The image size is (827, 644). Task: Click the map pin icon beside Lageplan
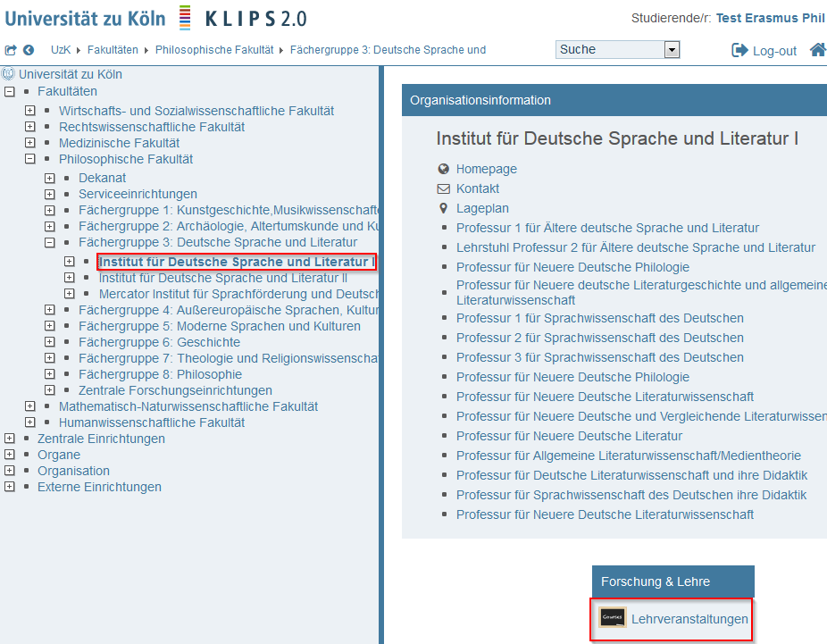pos(444,208)
